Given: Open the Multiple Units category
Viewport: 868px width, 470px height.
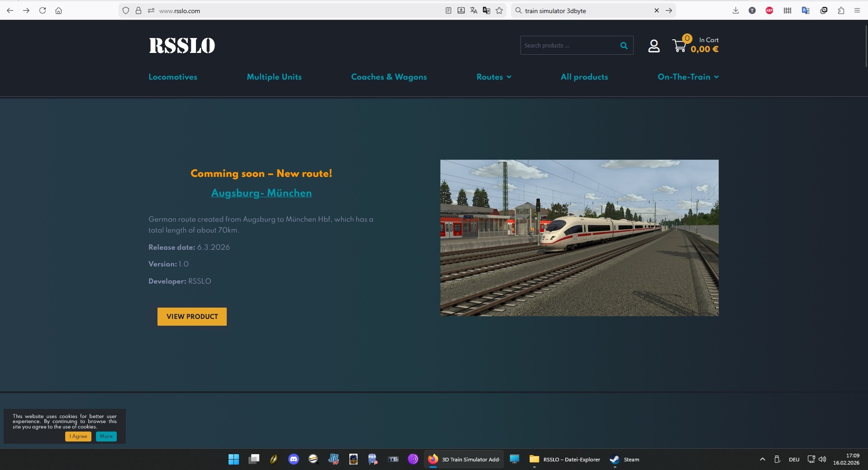Looking at the screenshot, I should tap(274, 77).
